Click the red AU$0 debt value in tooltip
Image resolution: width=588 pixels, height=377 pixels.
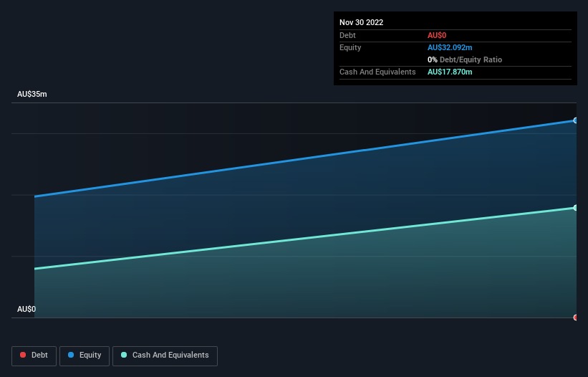pos(437,35)
